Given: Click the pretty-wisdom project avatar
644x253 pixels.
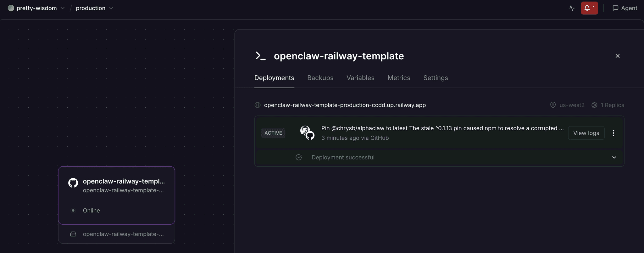Looking at the screenshot, I should pyautogui.click(x=11, y=8).
